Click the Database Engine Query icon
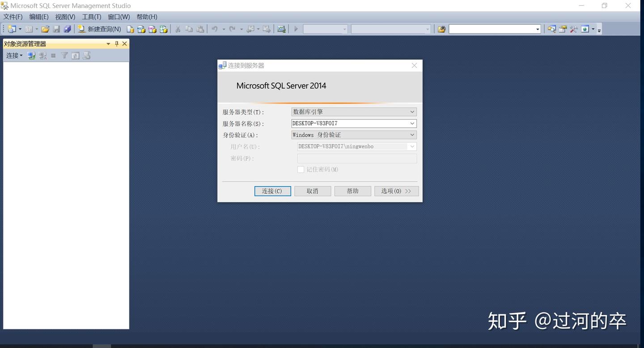The image size is (644, 348). [130, 29]
